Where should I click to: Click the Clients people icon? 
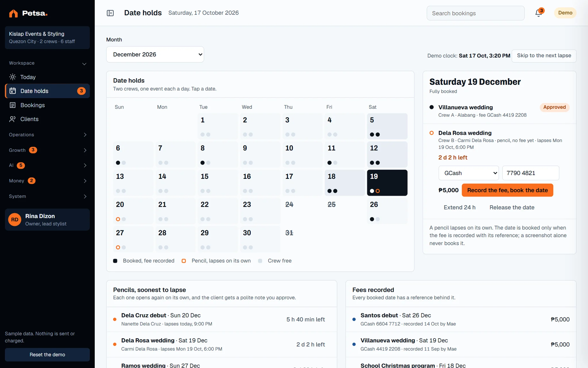coord(13,119)
